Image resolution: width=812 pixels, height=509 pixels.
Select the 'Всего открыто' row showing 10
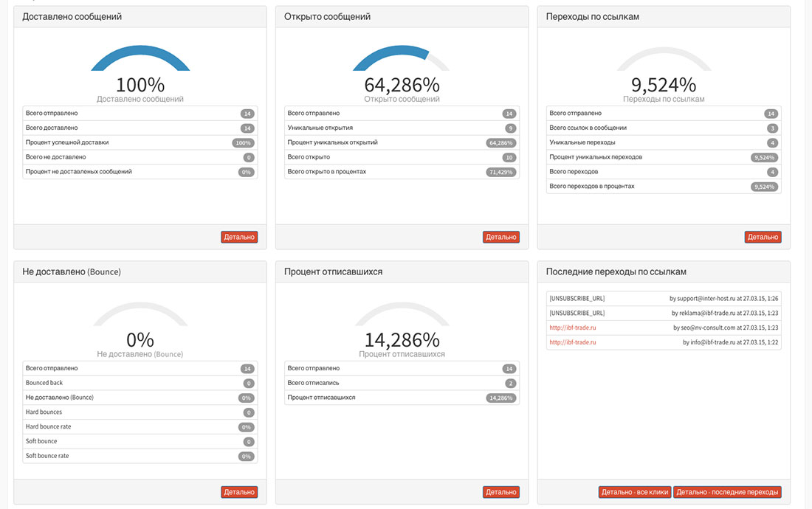402,156
